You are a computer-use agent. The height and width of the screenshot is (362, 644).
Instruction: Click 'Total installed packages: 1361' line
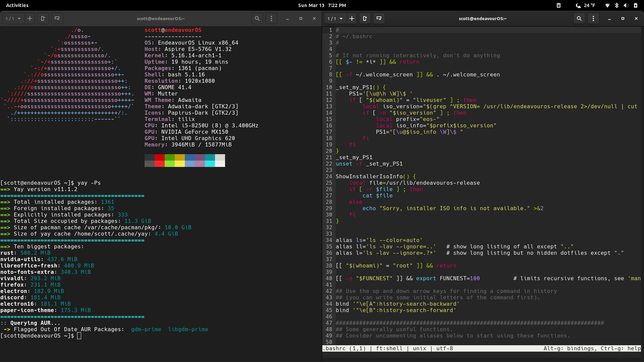click(x=57, y=202)
